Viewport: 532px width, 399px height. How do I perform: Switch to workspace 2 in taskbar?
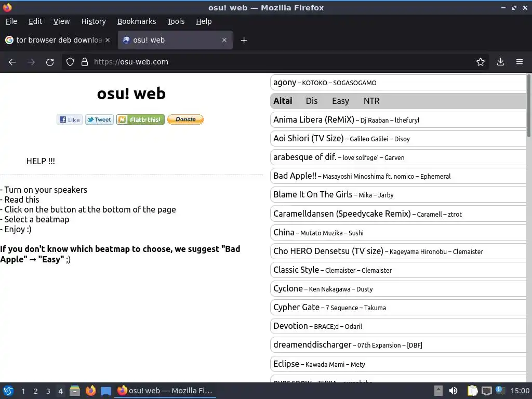[x=36, y=391]
